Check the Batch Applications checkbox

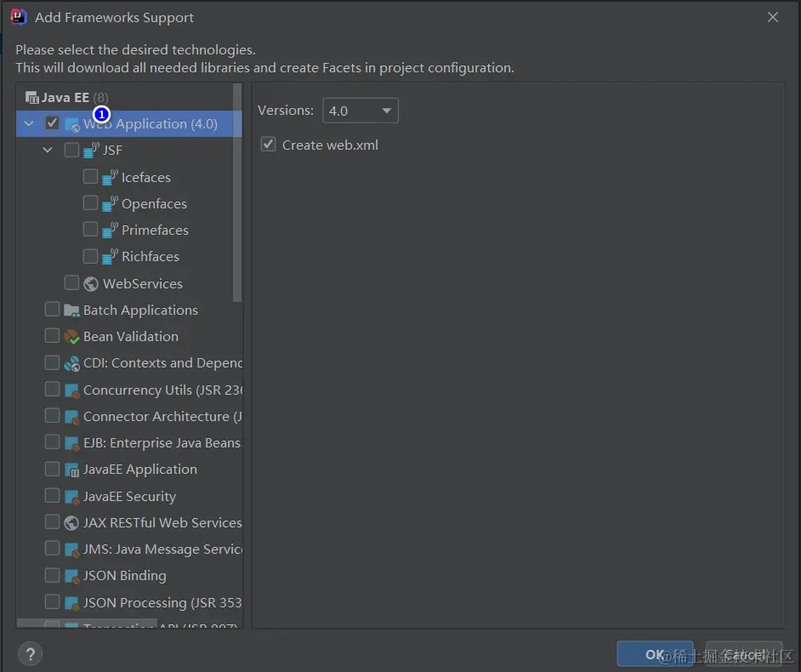(52, 309)
